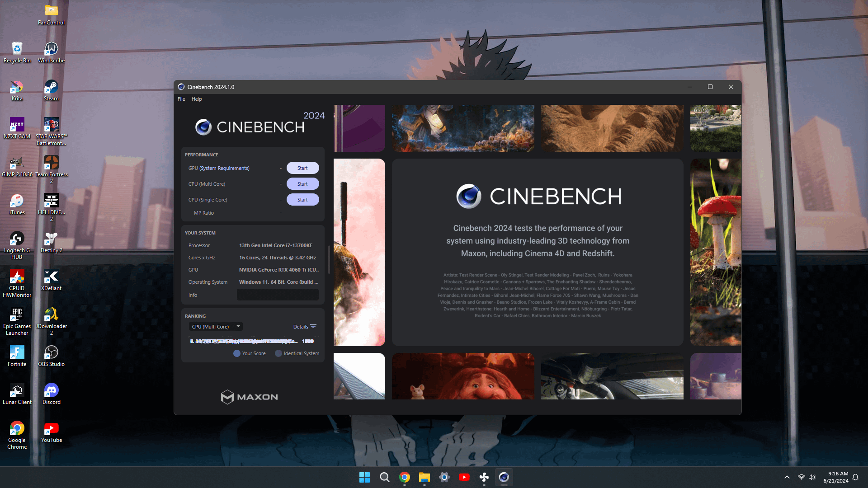Screen dimensions: 868x488
Task: Click the "16 Cores, 24 Threads @ 3.42 GHz" value
Action: [278, 258]
